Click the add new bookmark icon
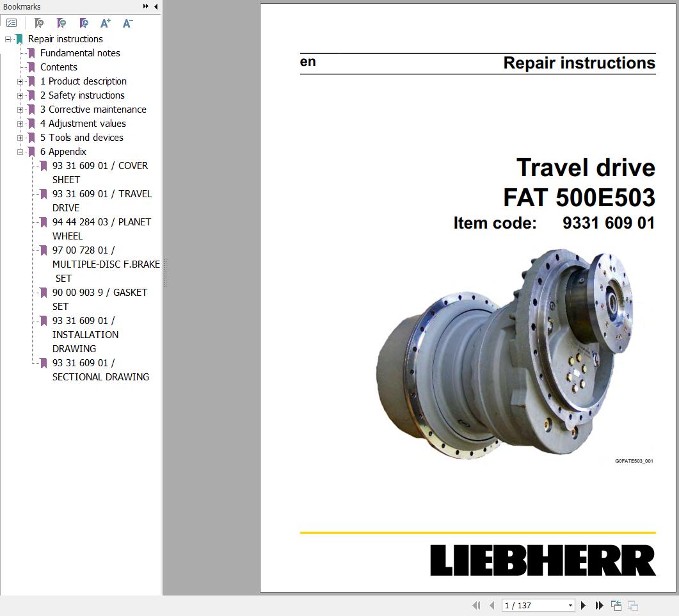The width and height of the screenshot is (679, 616). point(61,23)
